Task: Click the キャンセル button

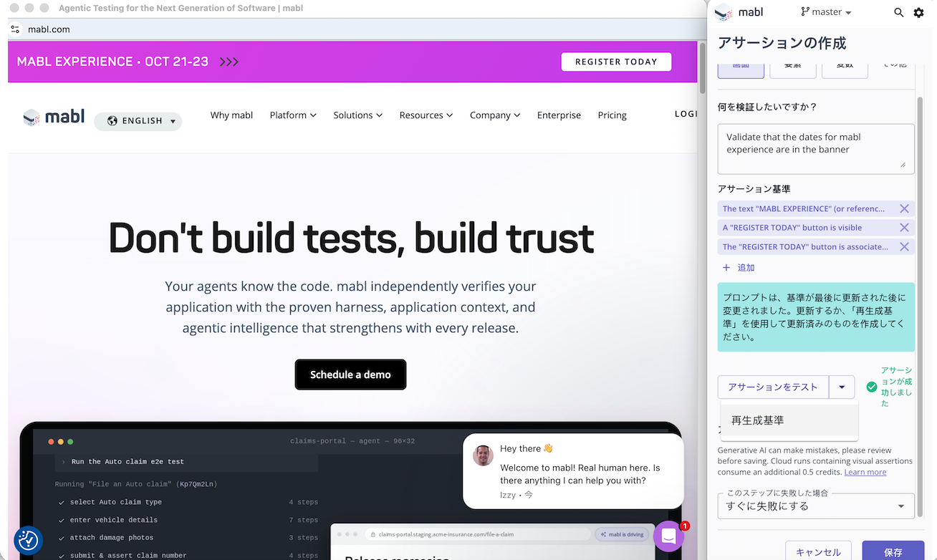Action: click(818, 551)
